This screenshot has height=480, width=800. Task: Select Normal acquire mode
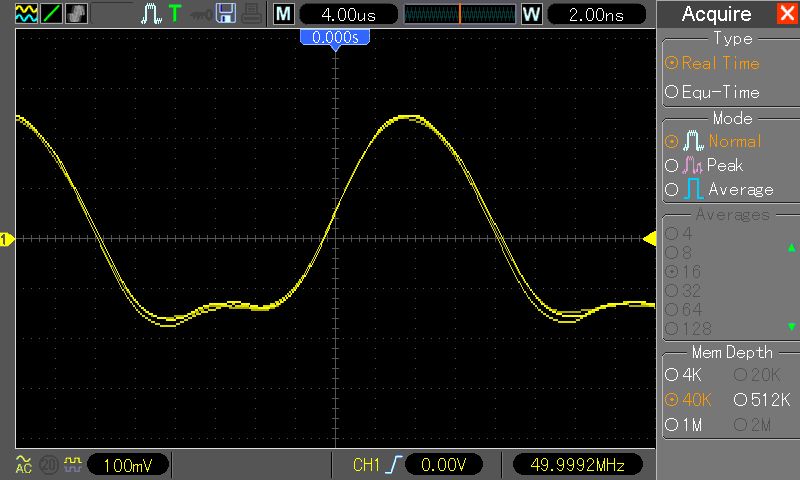(x=713, y=141)
